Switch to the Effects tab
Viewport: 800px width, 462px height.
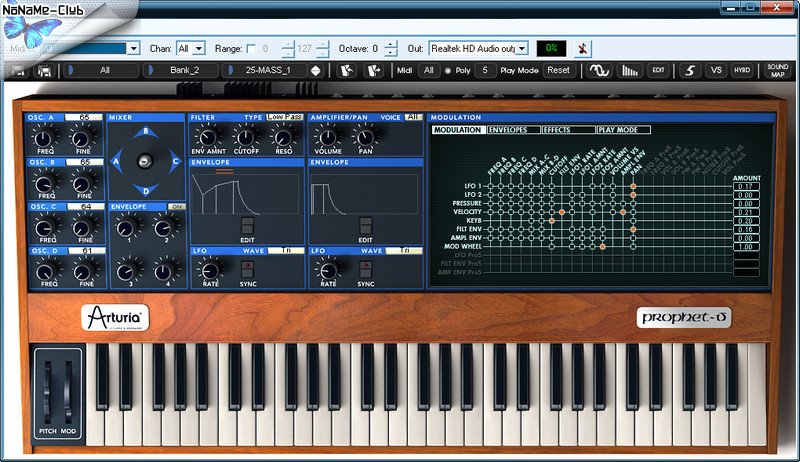567,130
